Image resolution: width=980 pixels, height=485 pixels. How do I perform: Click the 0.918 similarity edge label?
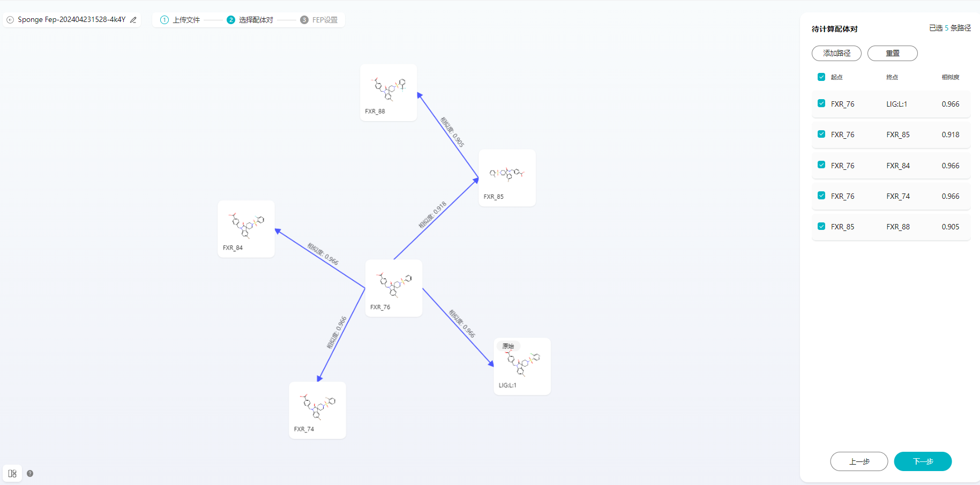(432, 215)
